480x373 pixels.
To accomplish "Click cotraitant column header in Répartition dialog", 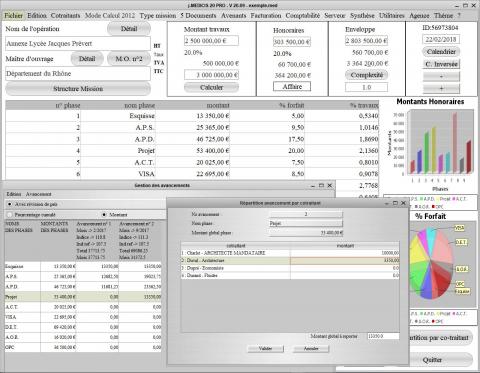I will tap(236, 246).
